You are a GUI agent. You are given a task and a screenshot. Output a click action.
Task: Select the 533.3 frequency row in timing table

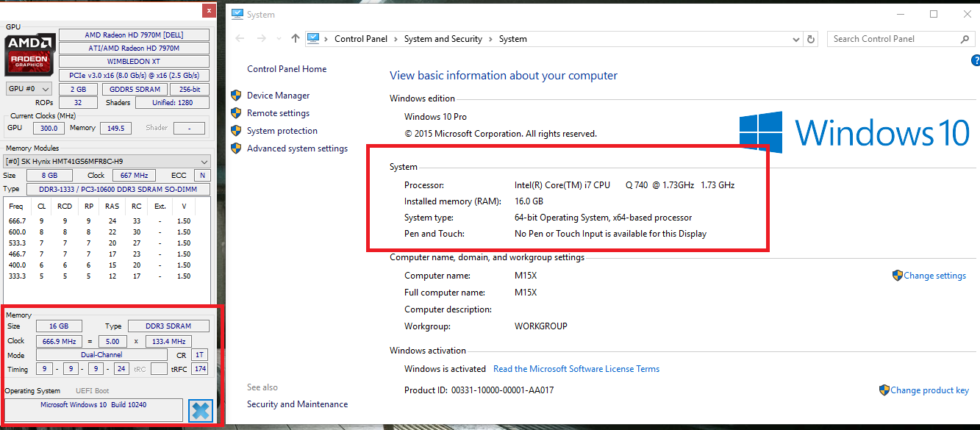[x=100, y=243]
